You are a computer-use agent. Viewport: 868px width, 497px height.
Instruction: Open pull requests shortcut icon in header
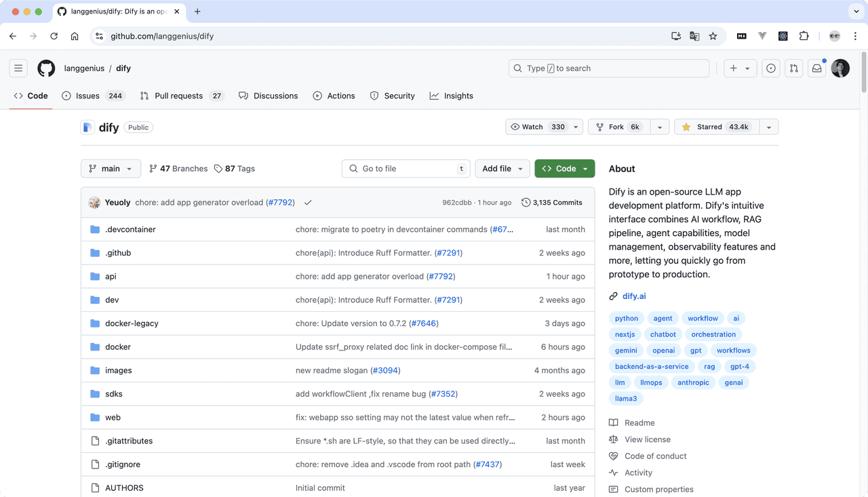coord(794,68)
